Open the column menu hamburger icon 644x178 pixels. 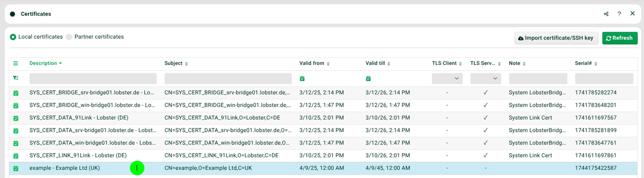[15, 63]
